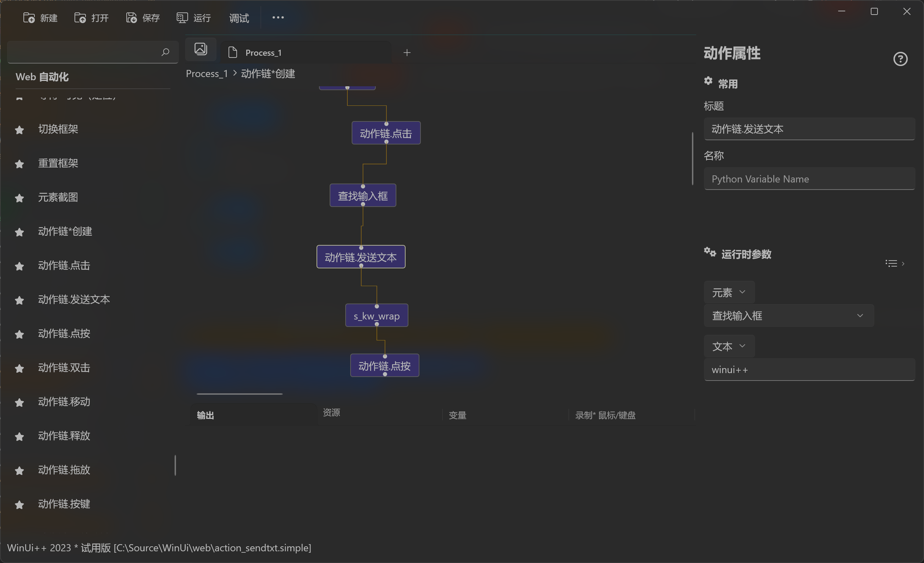The image size is (924, 563).
Task: Switch to the 变量 tab
Action: pyautogui.click(x=457, y=415)
